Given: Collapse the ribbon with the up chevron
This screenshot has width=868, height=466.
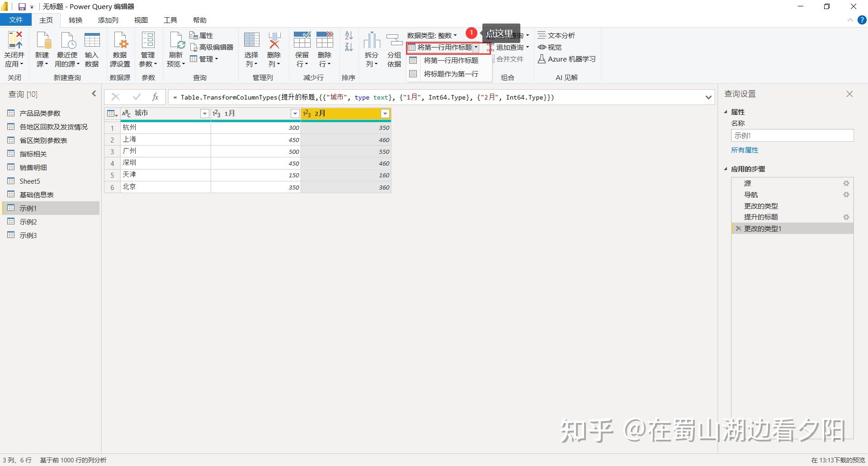Looking at the screenshot, I should click(x=850, y=20).
